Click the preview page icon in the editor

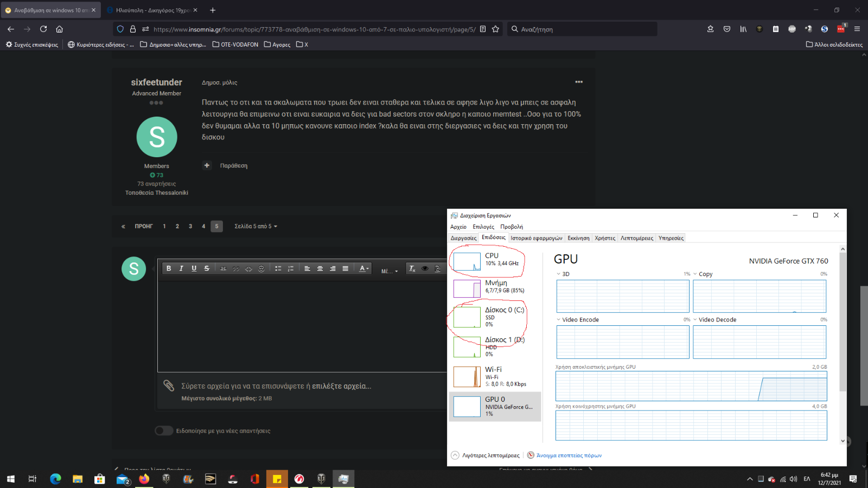437,268
